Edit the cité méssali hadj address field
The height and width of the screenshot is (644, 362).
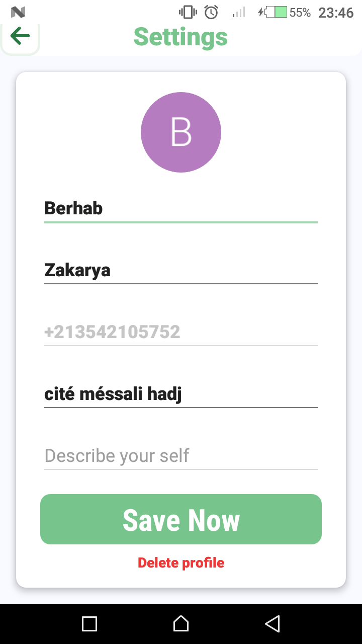pyautogui.click(x=181, y=394)
